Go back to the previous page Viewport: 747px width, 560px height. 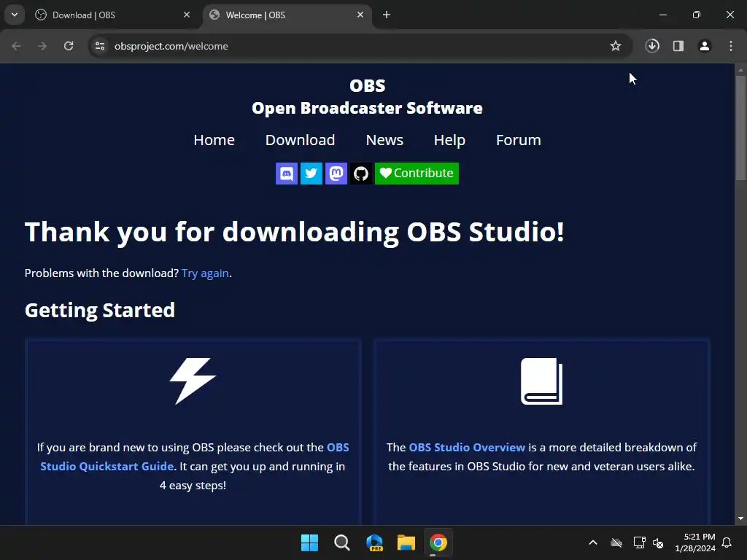click(16, 46)
